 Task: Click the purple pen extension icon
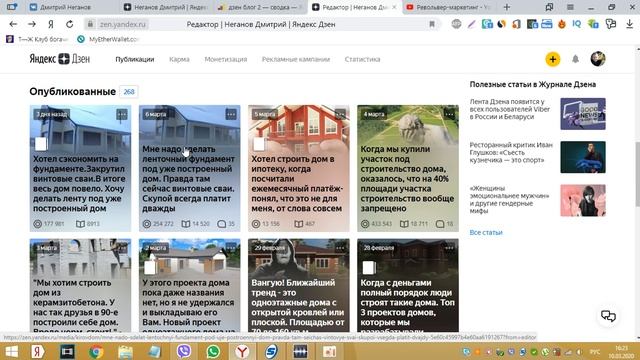tap(471, 24)
